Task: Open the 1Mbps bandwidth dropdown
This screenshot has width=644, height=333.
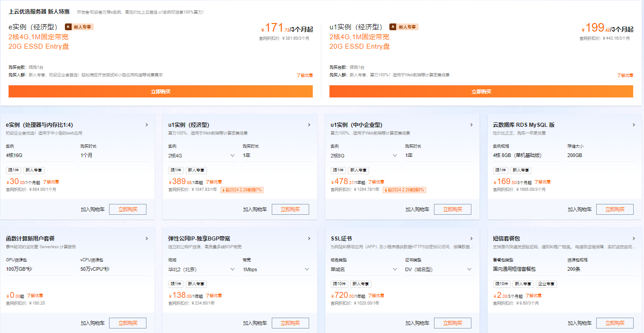Action: pyautogui.click(x=277, y=269)
